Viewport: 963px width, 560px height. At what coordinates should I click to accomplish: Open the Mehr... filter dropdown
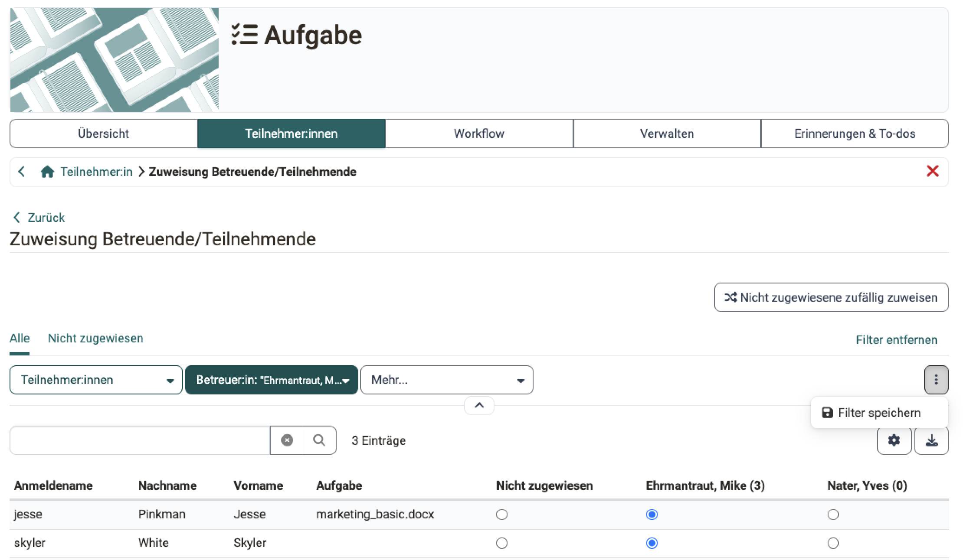tap(447, 380)
